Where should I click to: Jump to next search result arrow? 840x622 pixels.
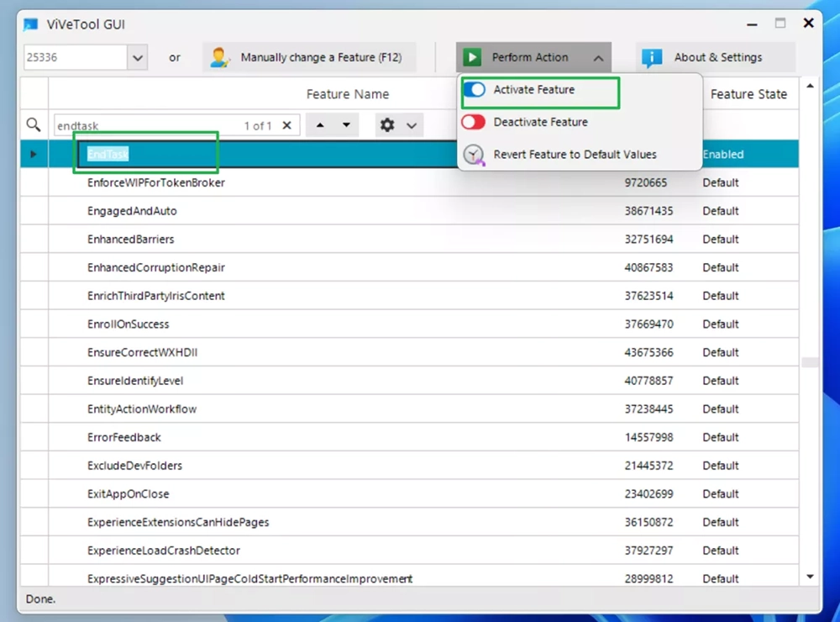(346, 125)
